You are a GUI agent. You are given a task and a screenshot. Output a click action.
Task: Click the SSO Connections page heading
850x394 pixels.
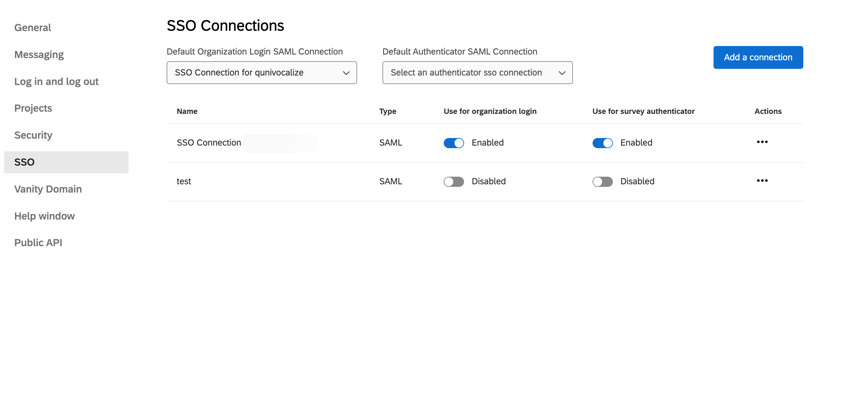225,25
